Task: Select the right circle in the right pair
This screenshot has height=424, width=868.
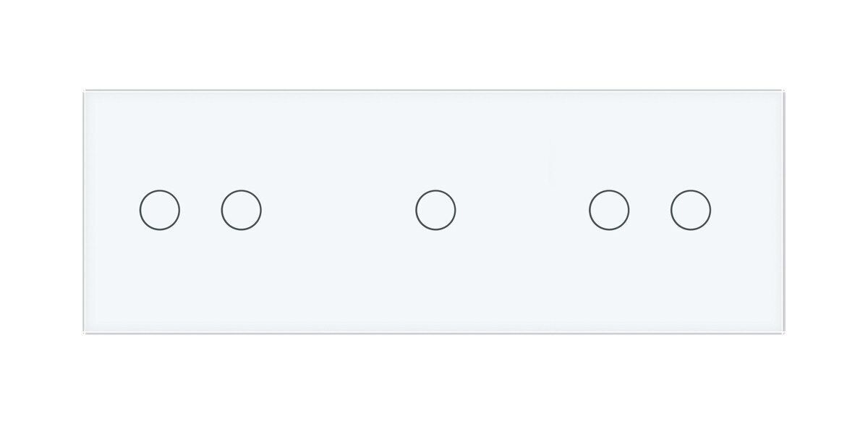Action: 690,211
